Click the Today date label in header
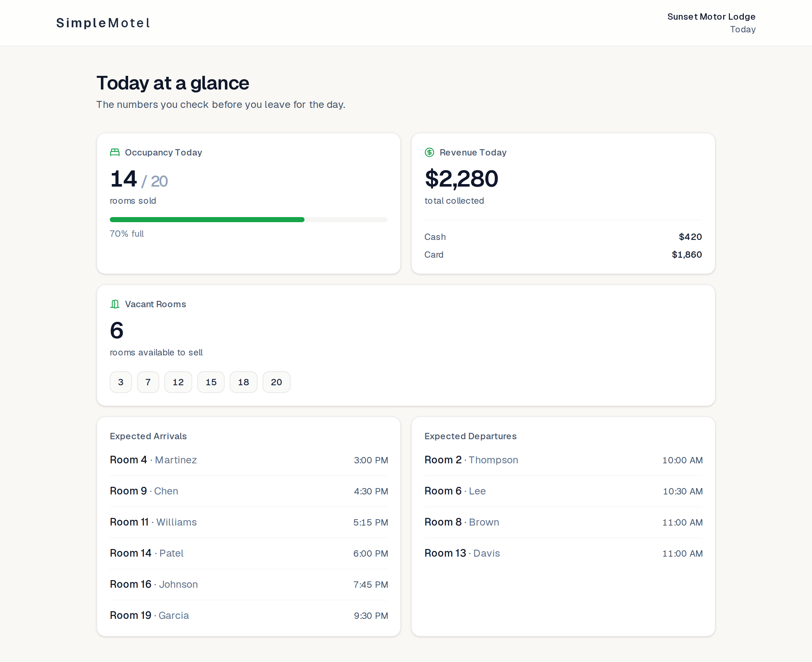Viewport: 812px width, 662px height. (743, 30)
